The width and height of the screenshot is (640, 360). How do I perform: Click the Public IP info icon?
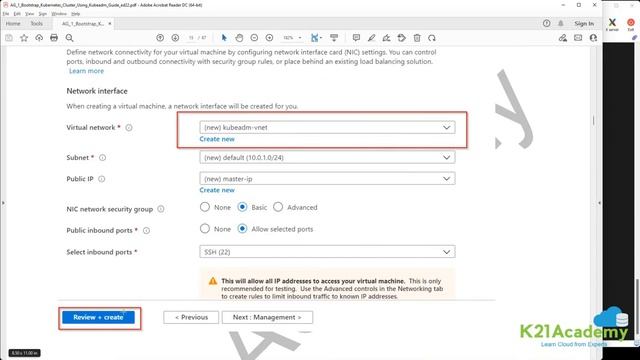tap(102, 179)
